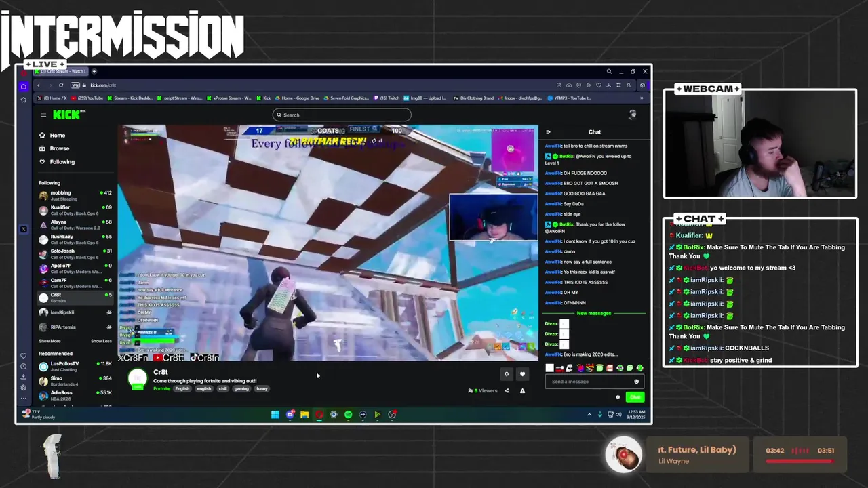
Task: Open mobbing channel in Following list
Action: click(x=75, y=196)
